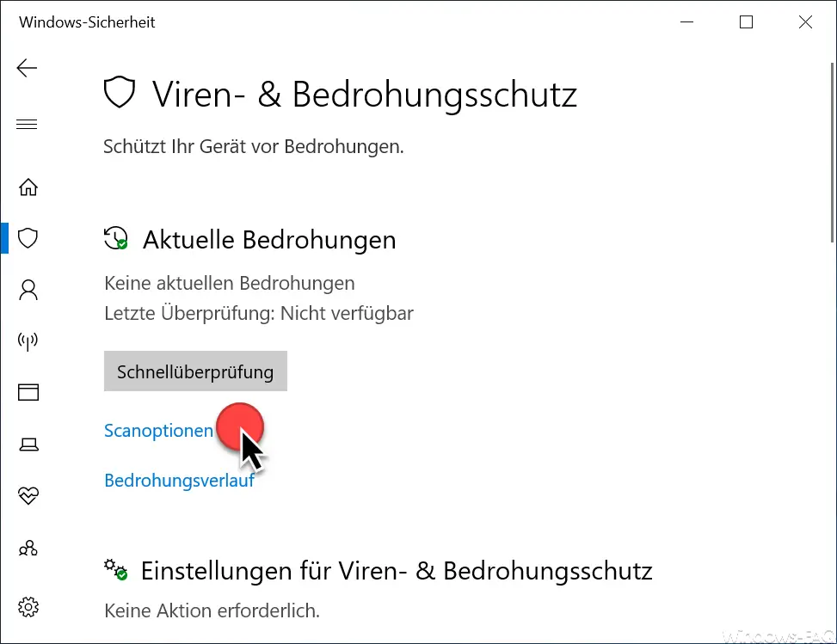The width and height of the screenshot is (837, 644).
Task: Open the settings gear icon
Action: coord(28,607)
